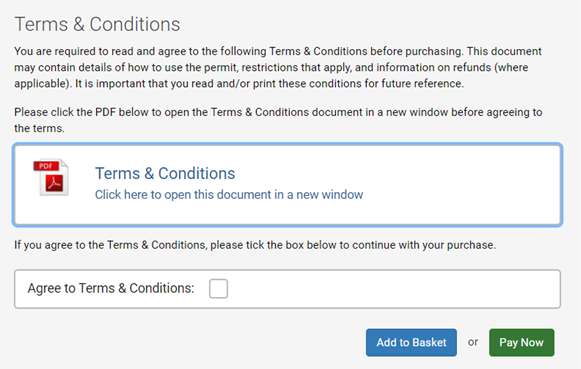Add the permit with Add to Basket
581x369 pixels.
pos(411,343)
